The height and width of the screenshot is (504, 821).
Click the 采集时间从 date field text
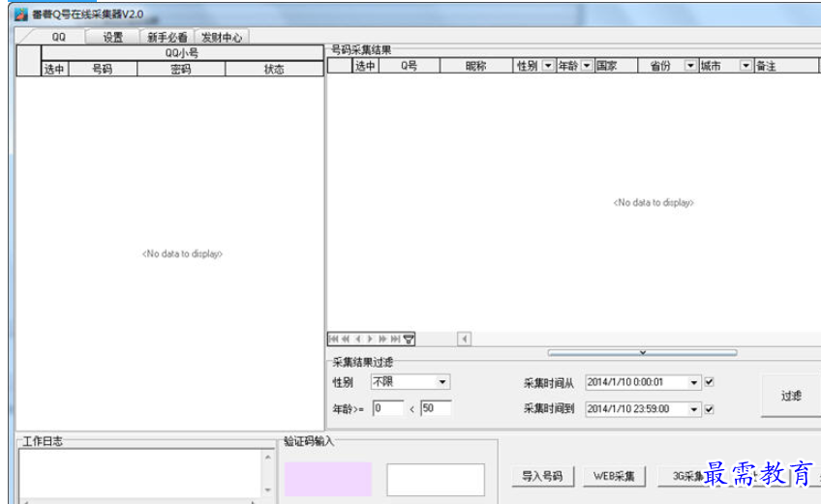pyautogui.click(x=625, y=382)
